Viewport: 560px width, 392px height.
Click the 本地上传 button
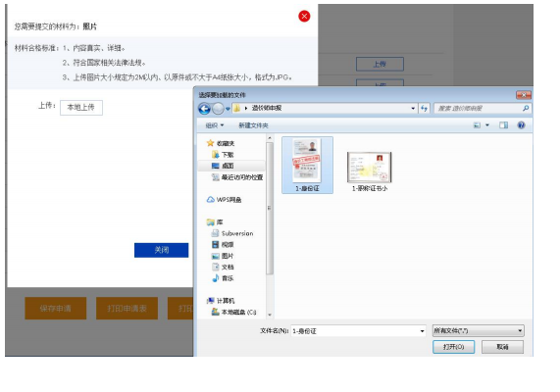(x=81, y=108)
